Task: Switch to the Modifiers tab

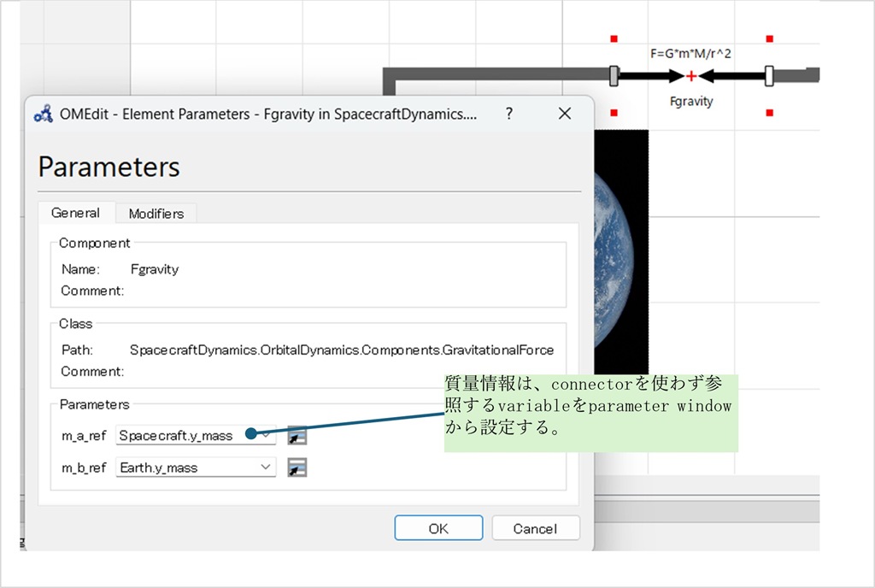Action: (156, 214)
